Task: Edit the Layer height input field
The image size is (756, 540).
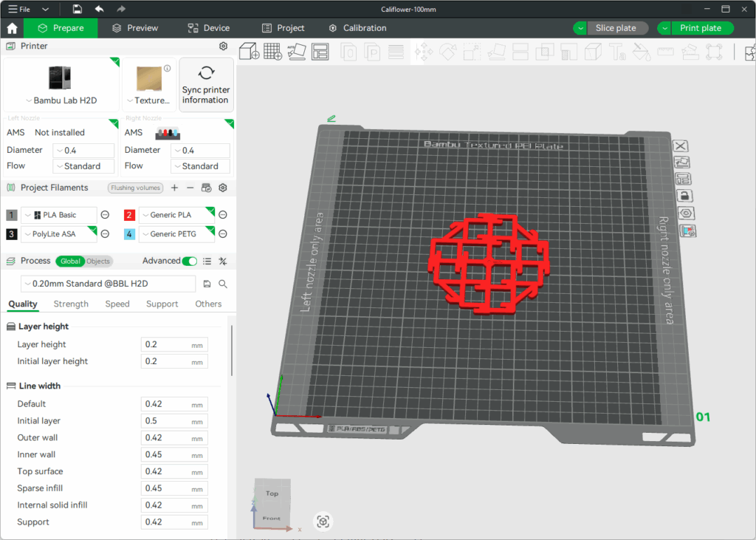Action: 174,344
